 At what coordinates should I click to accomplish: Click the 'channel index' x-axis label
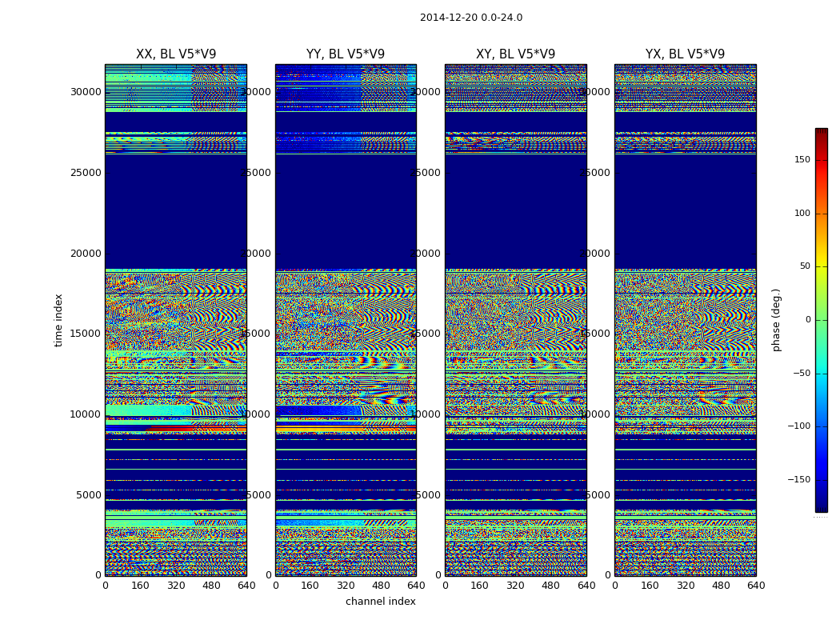click(x=380, y=602)
